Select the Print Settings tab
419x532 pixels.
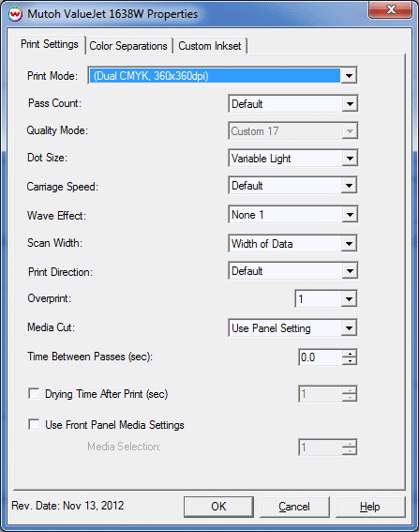(x=50, y=44)
